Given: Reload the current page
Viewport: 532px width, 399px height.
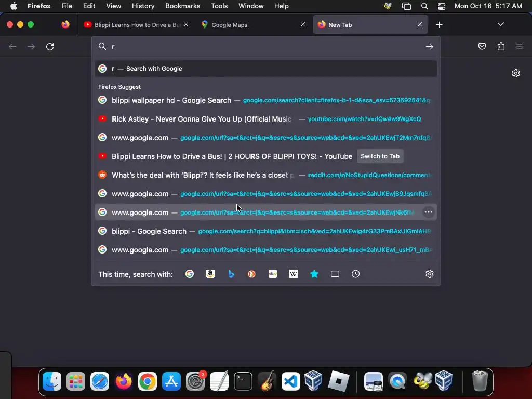Looking at the screenshot, I should tap(50, 46).
